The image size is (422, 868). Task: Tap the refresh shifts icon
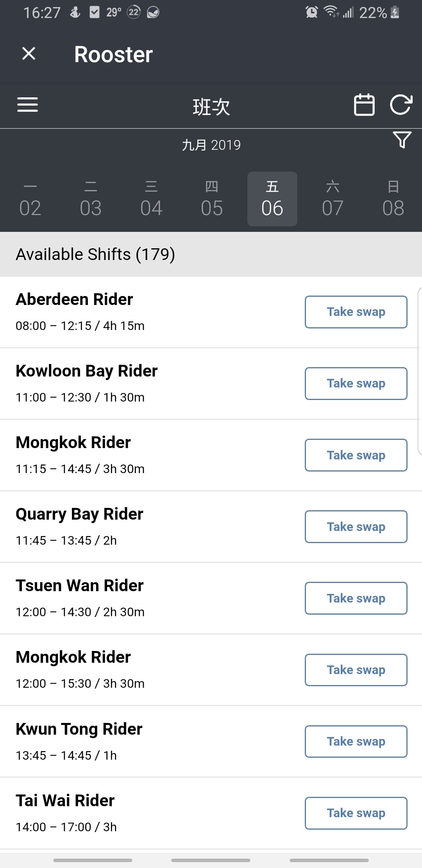point(401,105)
